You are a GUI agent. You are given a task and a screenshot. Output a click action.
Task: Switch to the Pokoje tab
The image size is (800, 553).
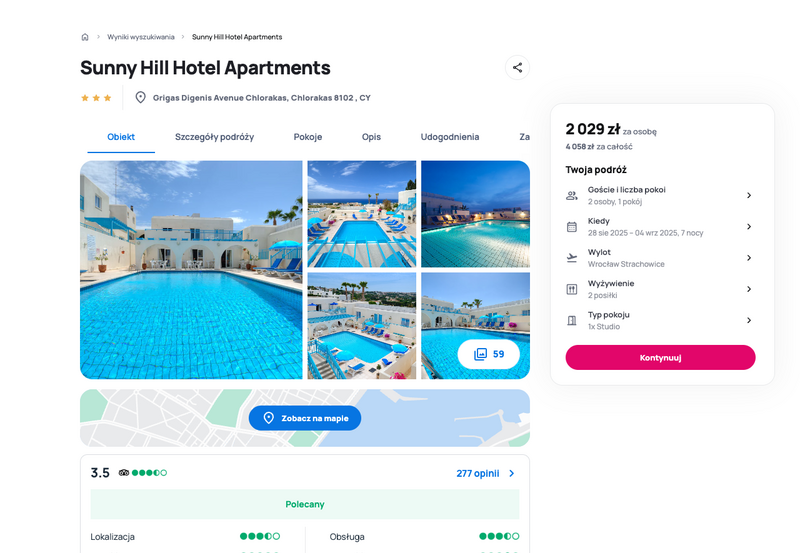tap(308, 137)
